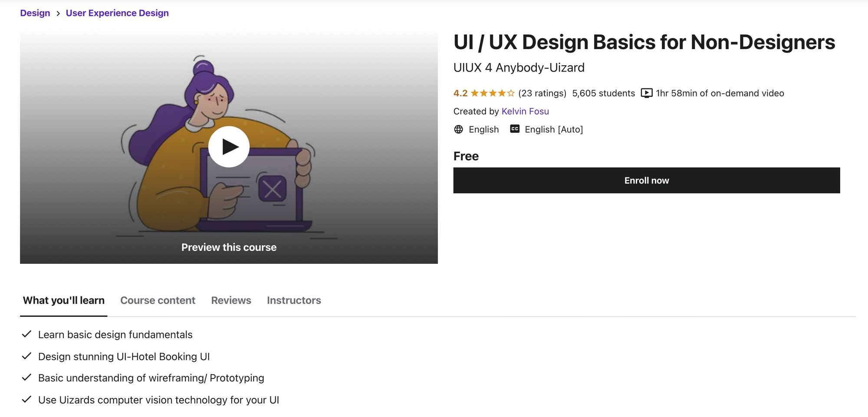Click the checkmark beside Uizards computer vision point
Screen dimensions: 868x417
click(26, 400)
